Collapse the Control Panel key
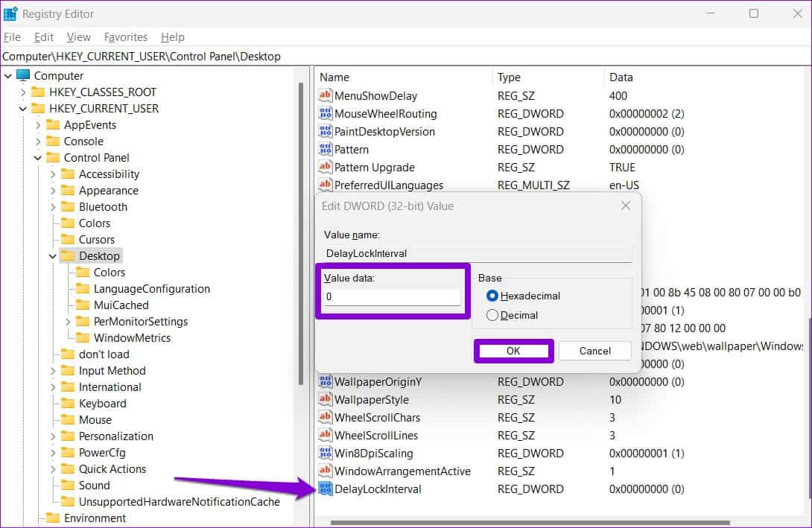Viewport: 812px width, 528px height. [x=38, y=158]
